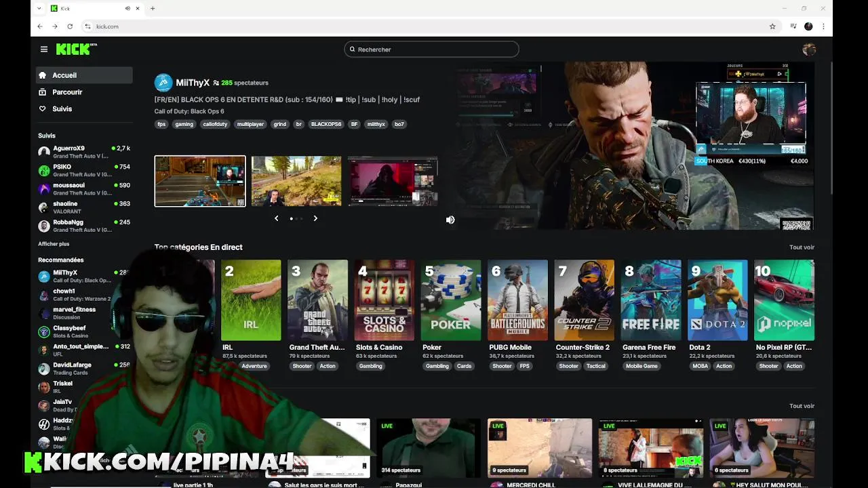Go back in browser history
This screenshot has height=488, width=868.
pyautogui.click(x=40, y=26)
